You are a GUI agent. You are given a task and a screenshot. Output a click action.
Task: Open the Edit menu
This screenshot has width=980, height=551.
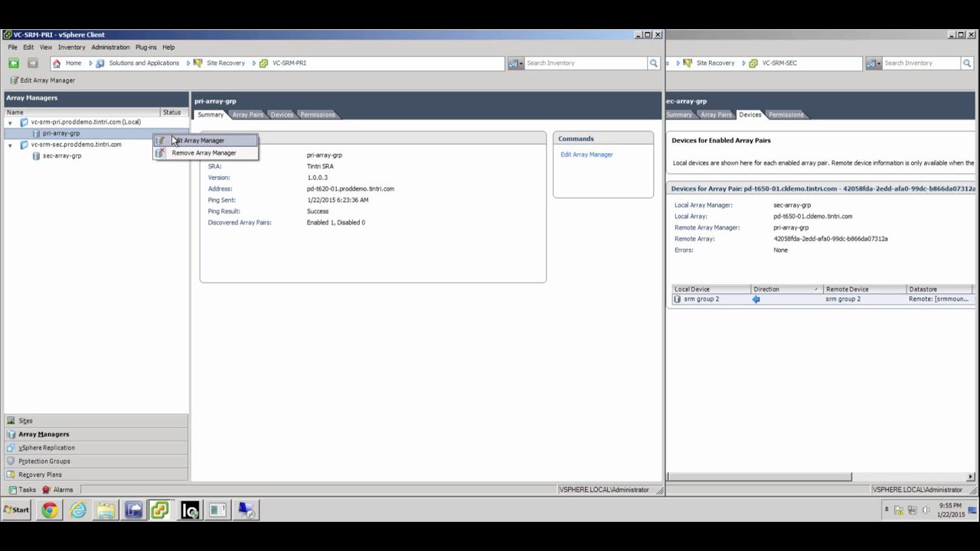tap(28, 47)
